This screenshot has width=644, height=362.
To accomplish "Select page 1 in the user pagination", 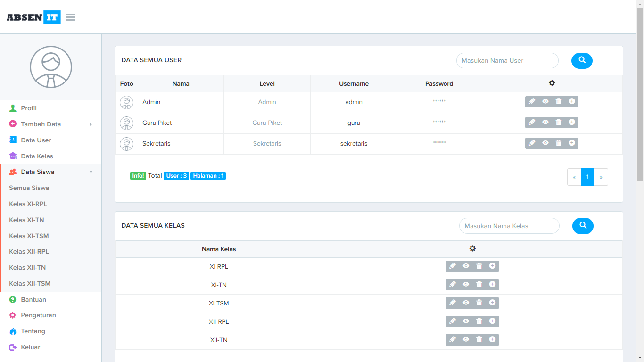I will coord(587,177).
